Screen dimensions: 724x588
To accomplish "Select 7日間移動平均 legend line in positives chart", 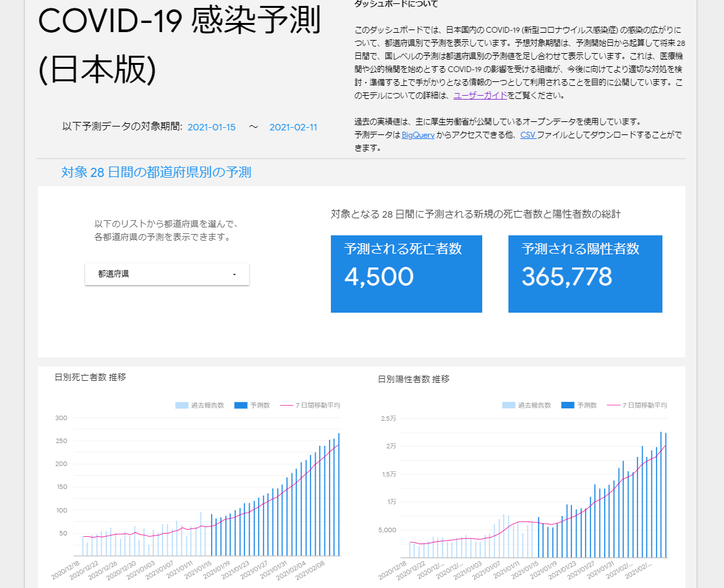I will pos(613,405).
